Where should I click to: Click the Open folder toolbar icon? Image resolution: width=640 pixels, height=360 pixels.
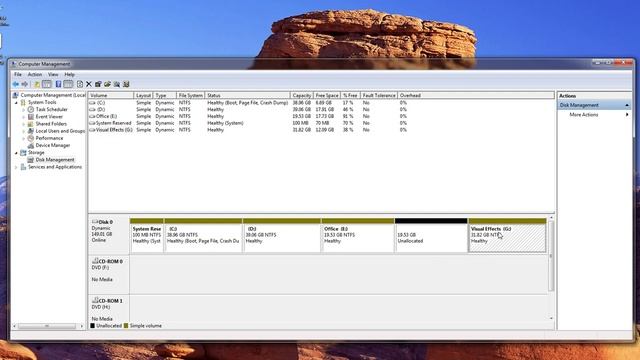coord(107,84)
